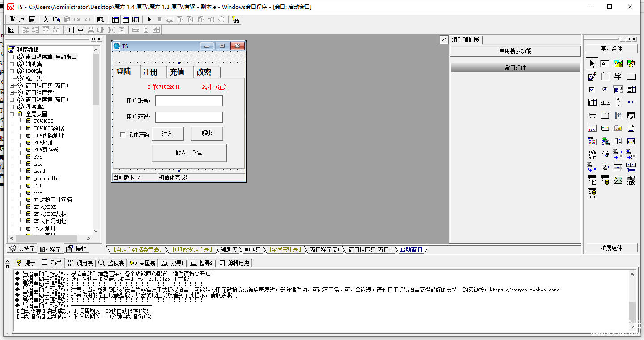644x340 pixels.
Task: Click the 启用搜索功能 button
Action: tap(515, 51)
